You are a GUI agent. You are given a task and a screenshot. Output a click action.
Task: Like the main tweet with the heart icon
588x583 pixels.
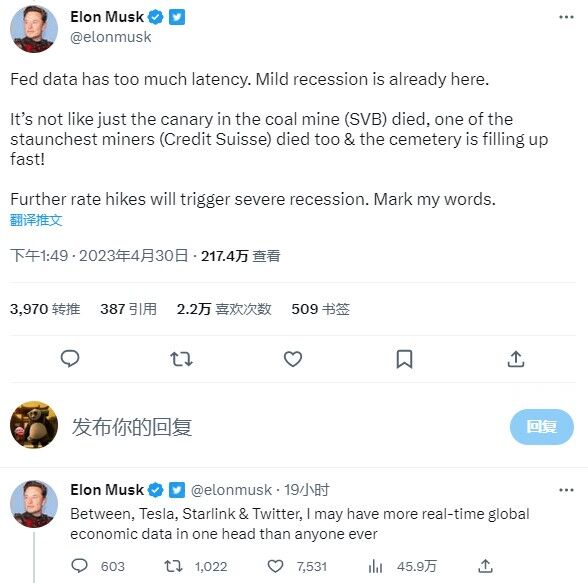pos(293,359)
